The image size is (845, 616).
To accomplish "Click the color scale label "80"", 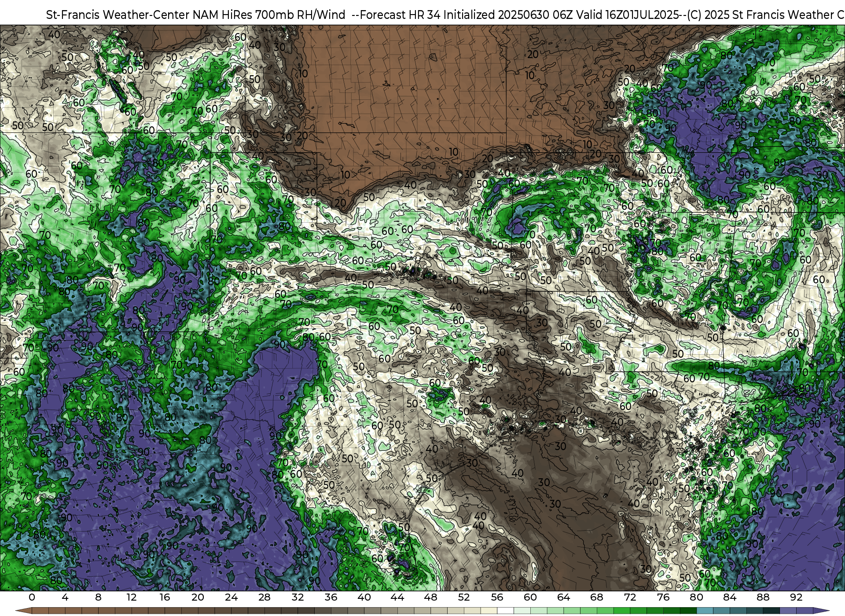I will point(696,598).
